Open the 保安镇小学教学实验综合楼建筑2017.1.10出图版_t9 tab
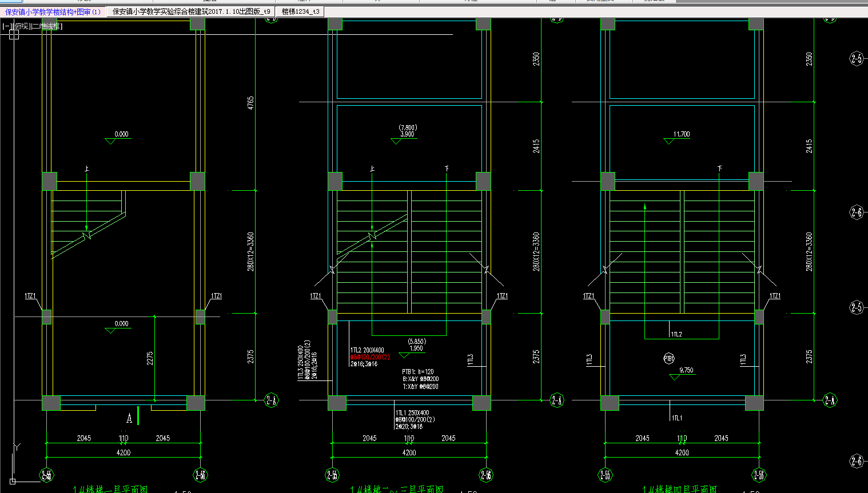868x493 pixels. 191,11
